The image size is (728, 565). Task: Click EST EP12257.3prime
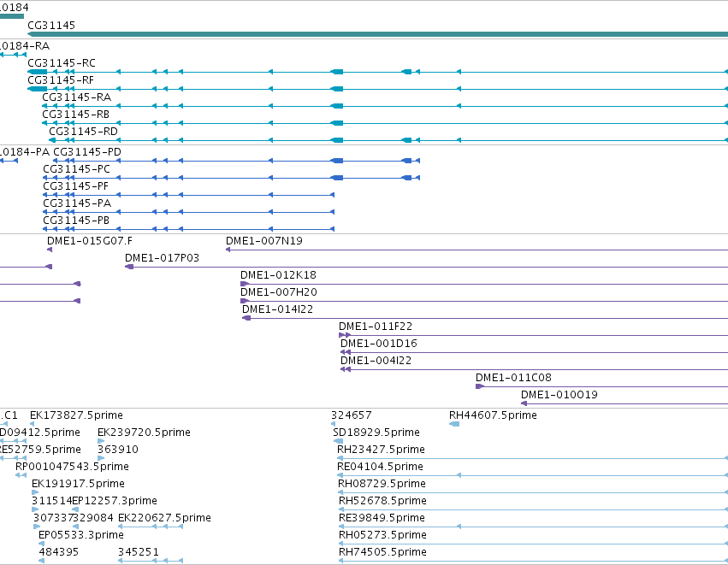(x=115, y=502)
